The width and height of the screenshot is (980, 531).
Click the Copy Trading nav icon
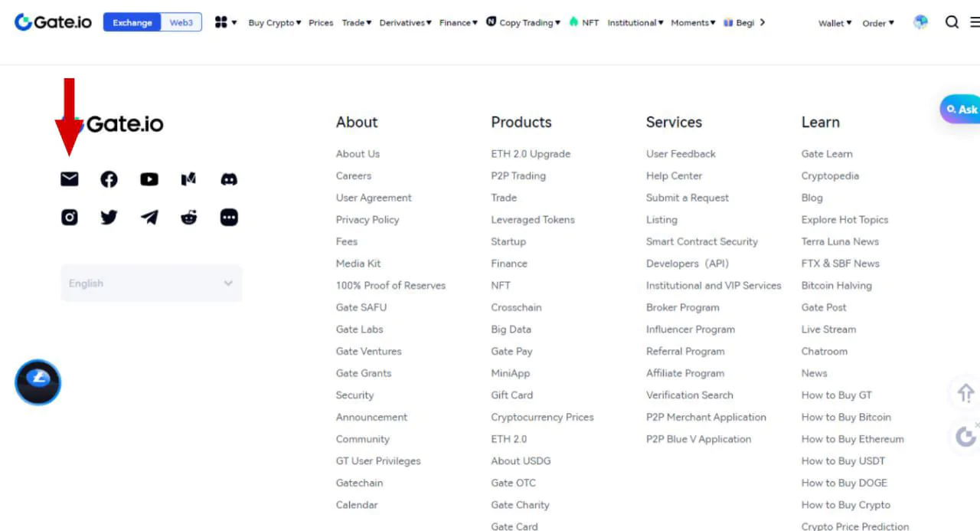pyautogui.click(x=492, y=21)
